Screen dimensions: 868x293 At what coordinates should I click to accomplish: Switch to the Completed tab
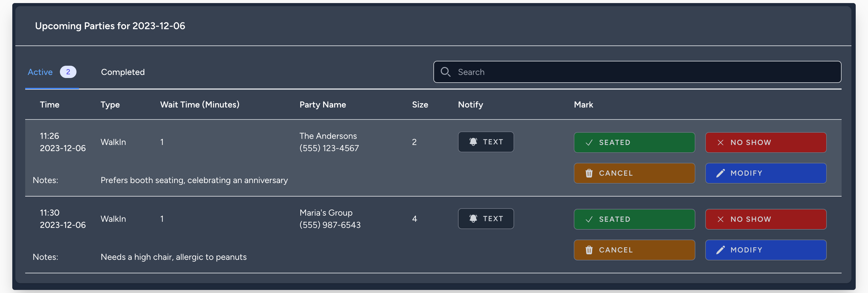tap(123, 72)
